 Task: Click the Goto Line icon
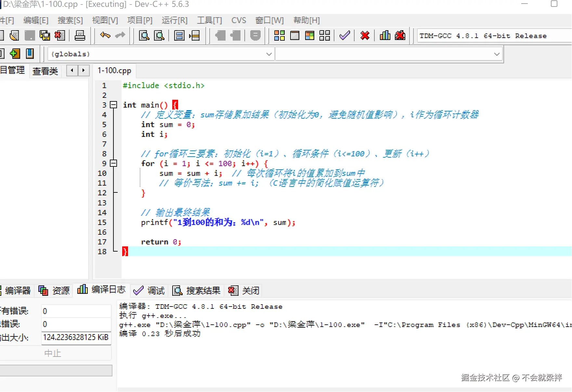194,35
